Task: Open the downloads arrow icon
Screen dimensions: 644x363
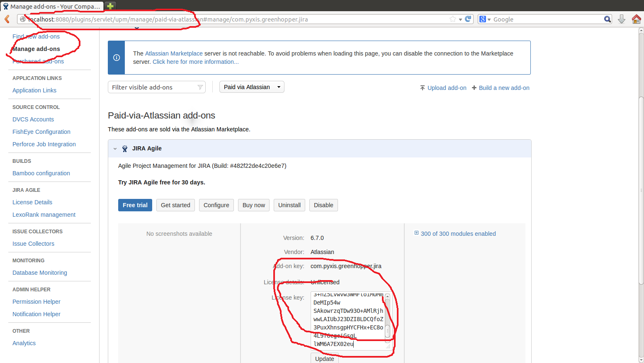Action: [x=622, y=19]
